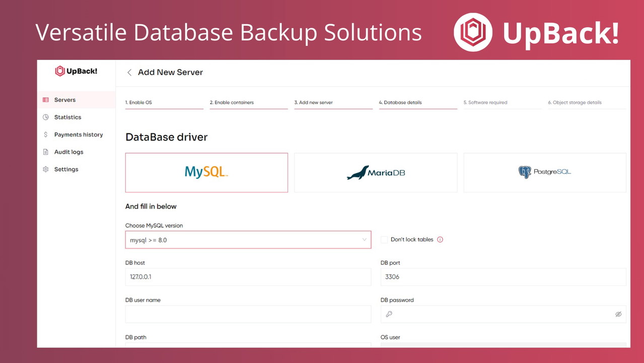The width and height of the screenshot is (644, 363).
Task: Toggle DB password visibility eye icon
Action: coord(618,314)
